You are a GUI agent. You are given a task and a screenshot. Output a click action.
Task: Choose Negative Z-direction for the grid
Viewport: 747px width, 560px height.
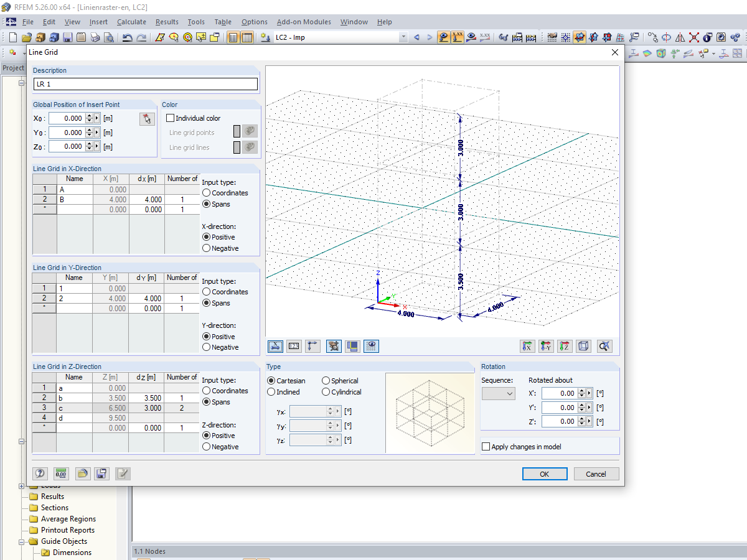[x=205, y=447]
